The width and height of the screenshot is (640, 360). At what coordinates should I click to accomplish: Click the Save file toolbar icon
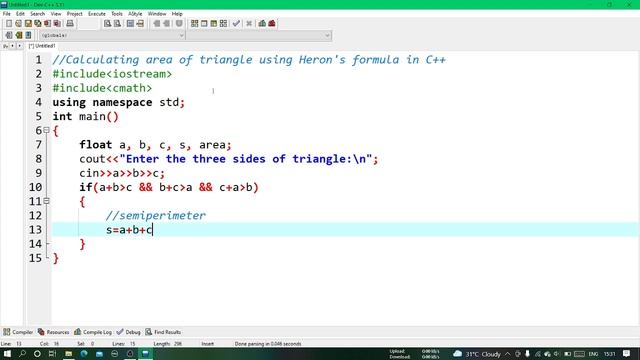click(28, 24)
